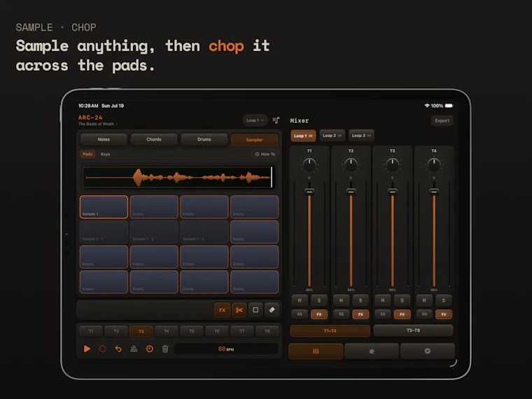Toggle the metronome icon

coord(134,349)
